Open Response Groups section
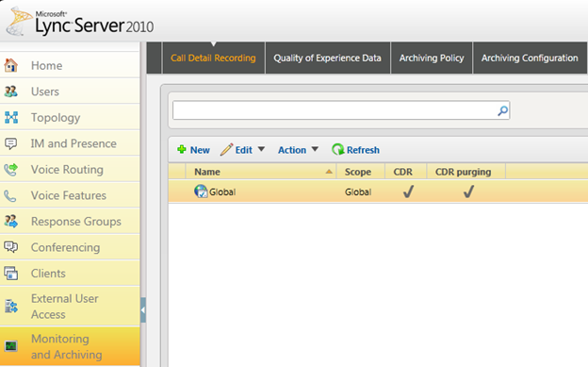 tap(70, 222)
